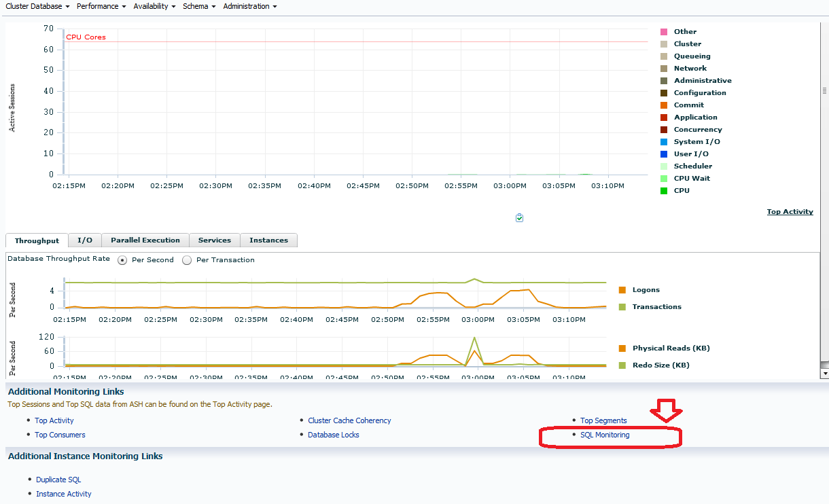Open the Duplicate SQL page

58,479
